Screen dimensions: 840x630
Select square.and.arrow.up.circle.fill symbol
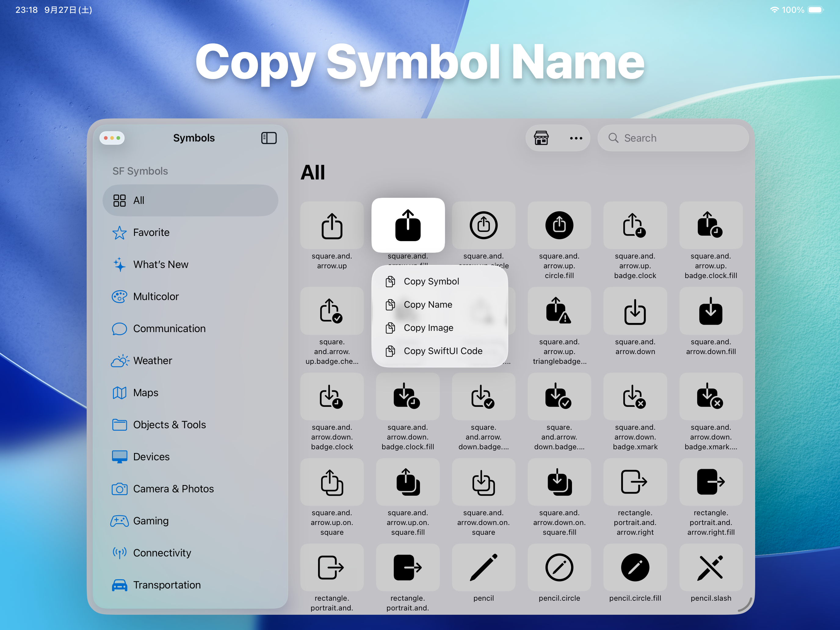coord(559,226)
